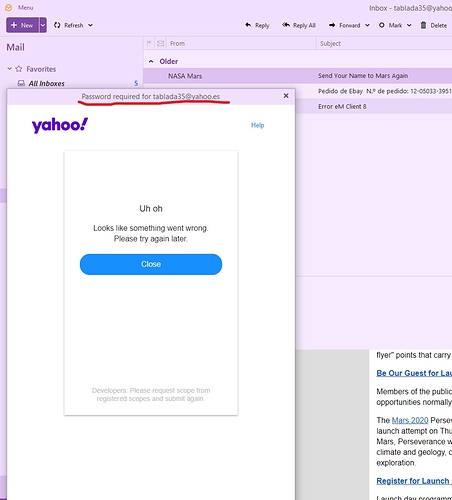This screenshot has height=500, width=452.
Task: Sort by the flag column header
Action: click(x=149, y=43)
